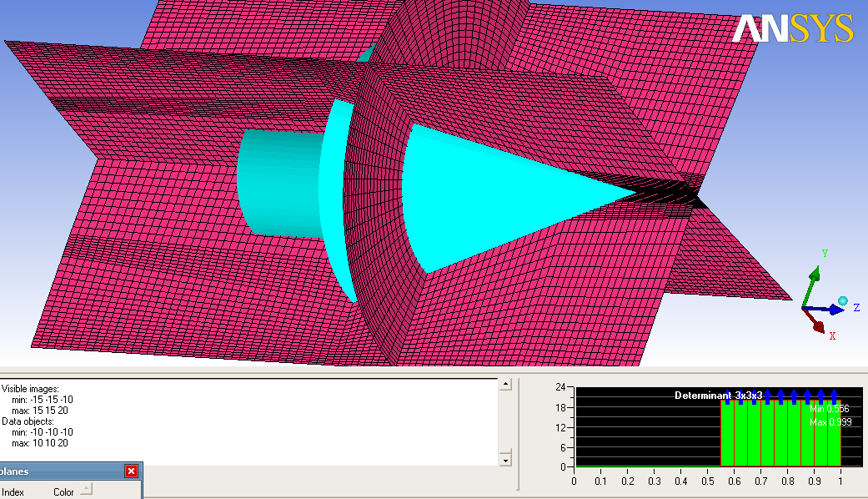Click the Color column header

pos(63,492)
